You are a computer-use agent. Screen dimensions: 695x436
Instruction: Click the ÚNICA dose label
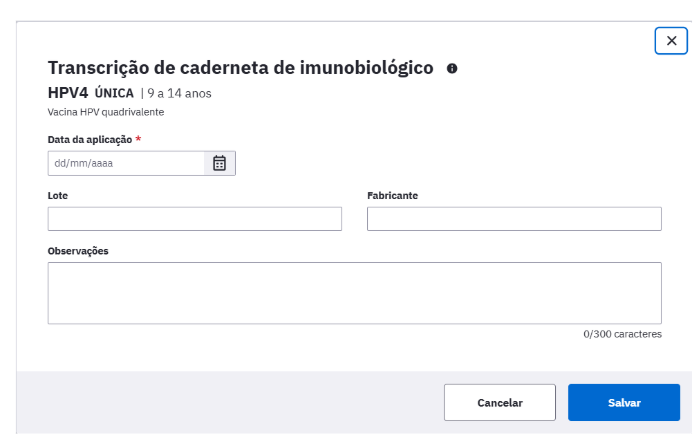coord(114,93)
